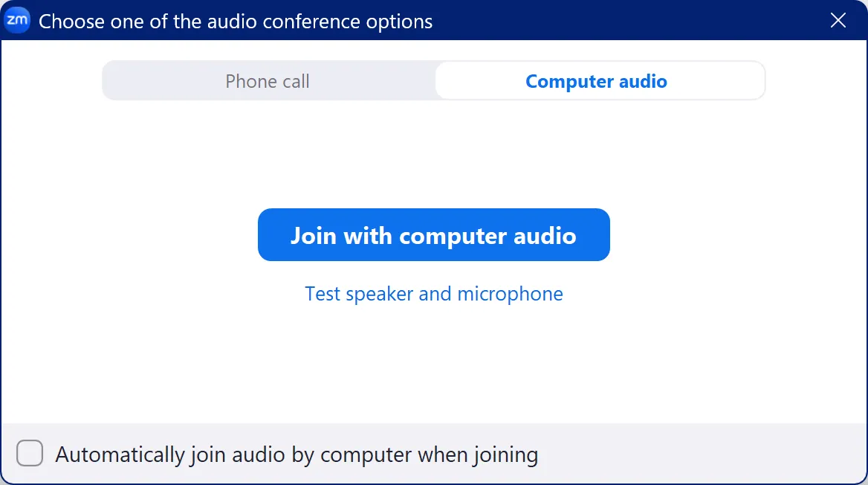Viewport: 868px width, 485px height.
Task: Click the Zoom logo in the title bar
Action: (17, 21)
